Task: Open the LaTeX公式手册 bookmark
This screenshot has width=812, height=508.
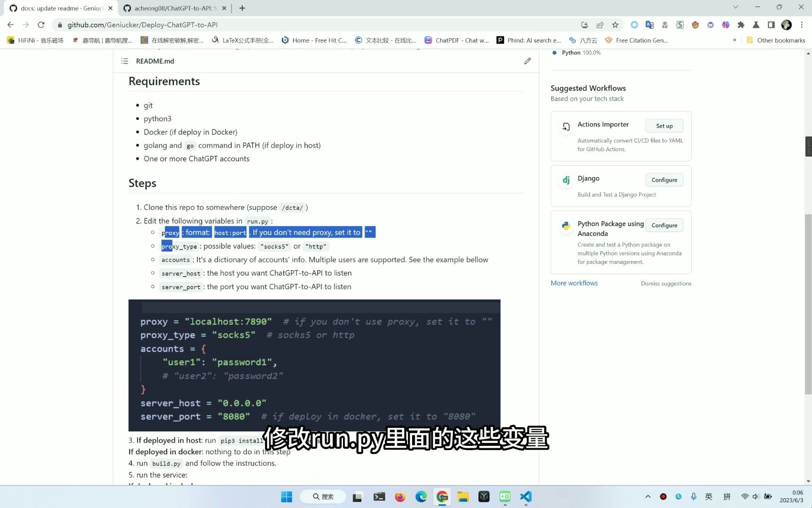Action: pyautogui.click(x=242, y=40)
